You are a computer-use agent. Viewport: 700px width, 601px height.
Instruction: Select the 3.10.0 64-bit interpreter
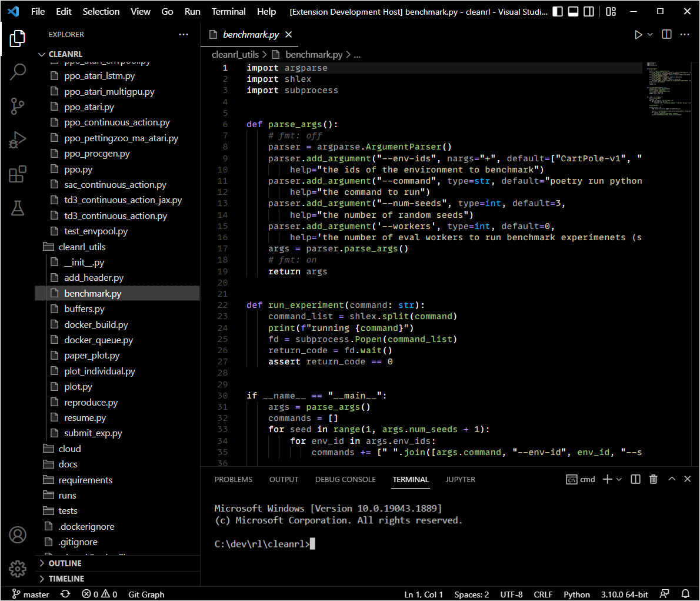[624, 595]
